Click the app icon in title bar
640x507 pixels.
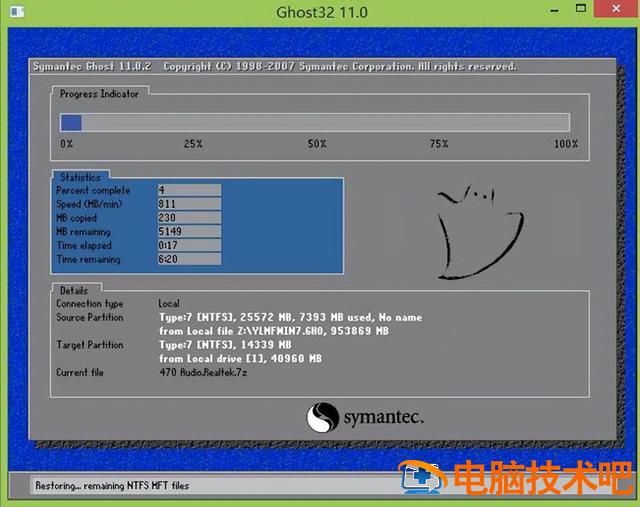[x=15, y=13]
